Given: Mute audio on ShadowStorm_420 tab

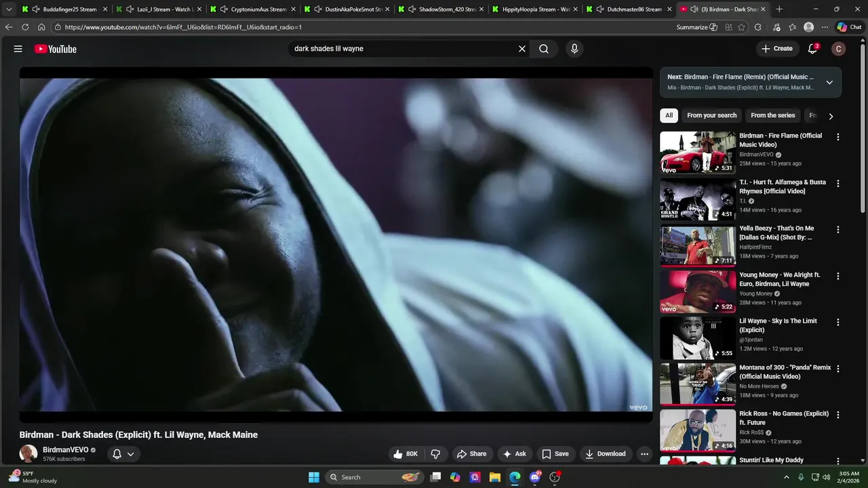Looking at the screenshot, I should pyautogui.click(x=412, y=9).
